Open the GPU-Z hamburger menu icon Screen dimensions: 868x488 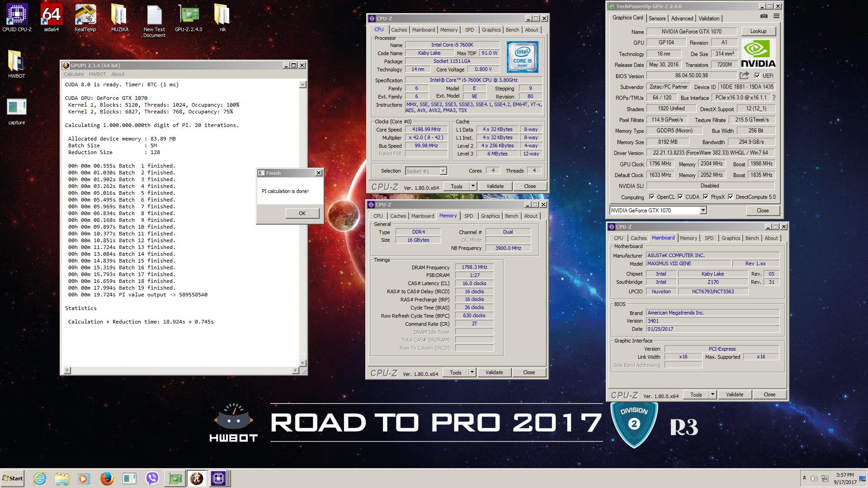tap(776, 16)
